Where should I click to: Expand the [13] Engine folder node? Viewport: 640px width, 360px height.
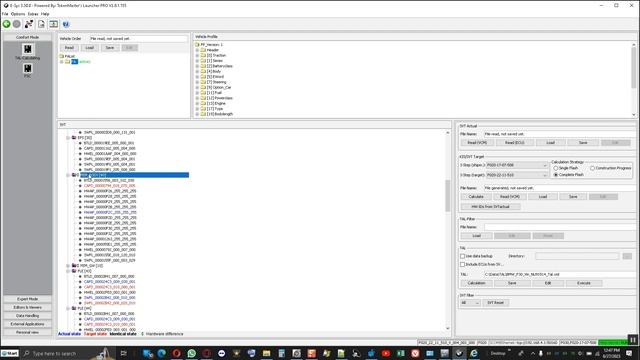click(x=197, y=103)
